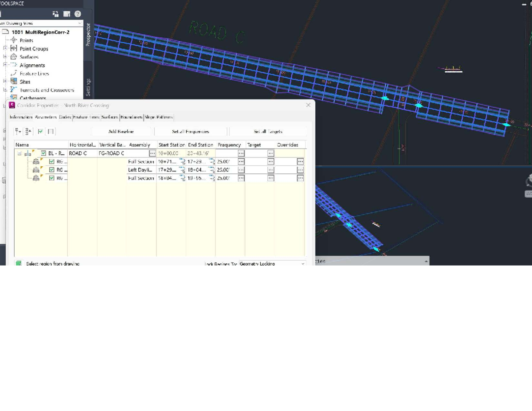Click the Set all Frequencies button
The height and width of the screenshot is (411, 532).
click(x=191, y=131)
